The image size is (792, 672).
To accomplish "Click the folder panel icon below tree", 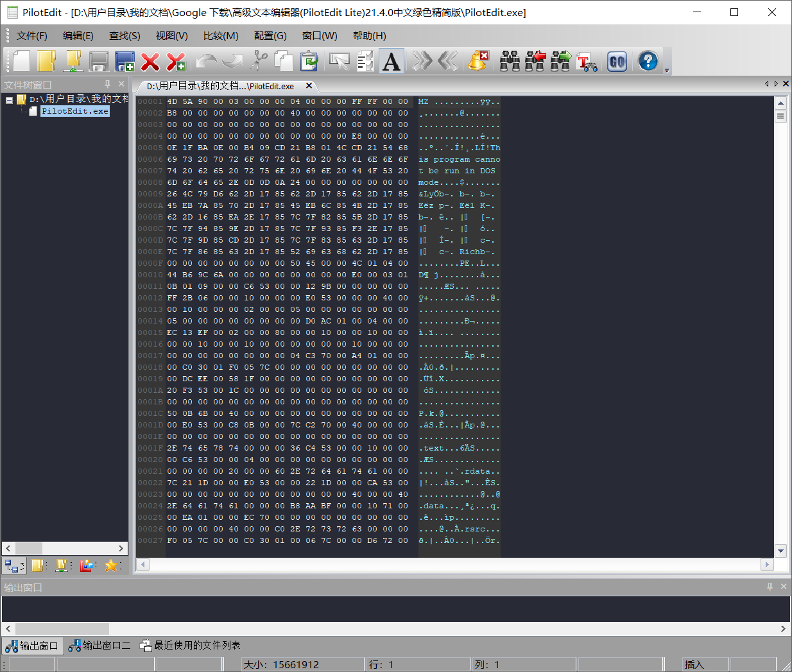I will point(39,565).
